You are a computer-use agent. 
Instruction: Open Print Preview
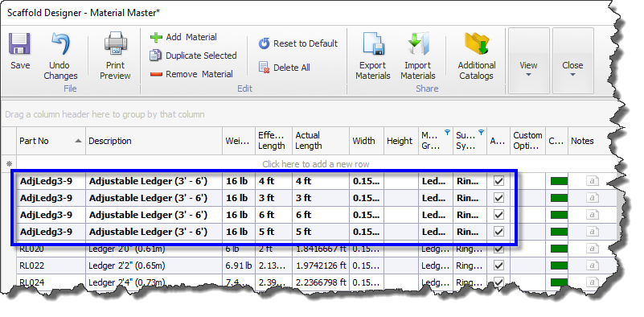(116, 56)
